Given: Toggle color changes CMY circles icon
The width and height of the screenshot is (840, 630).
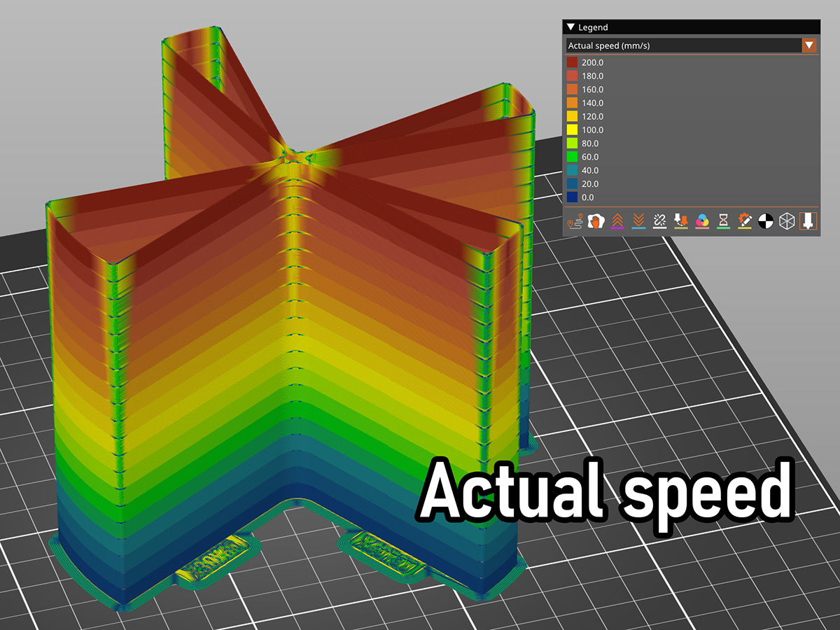Looking at the screenshot, I should [x=701, y=222].
